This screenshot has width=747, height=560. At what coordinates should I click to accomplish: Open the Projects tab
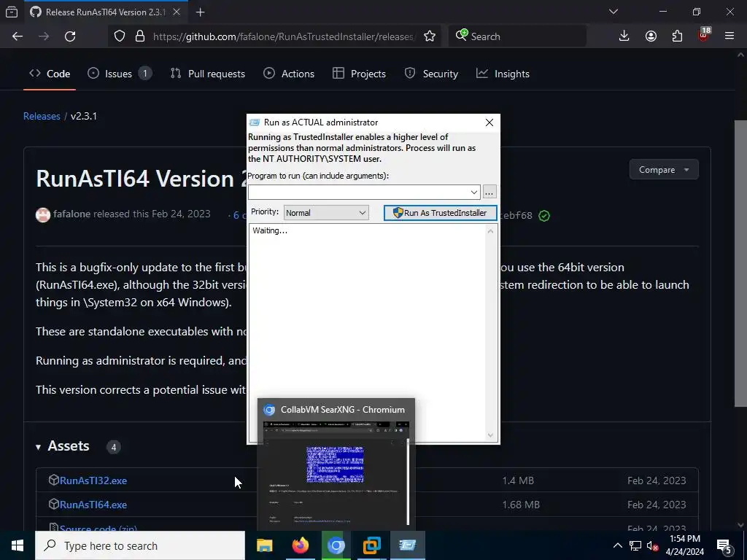[x=359, y=74]
